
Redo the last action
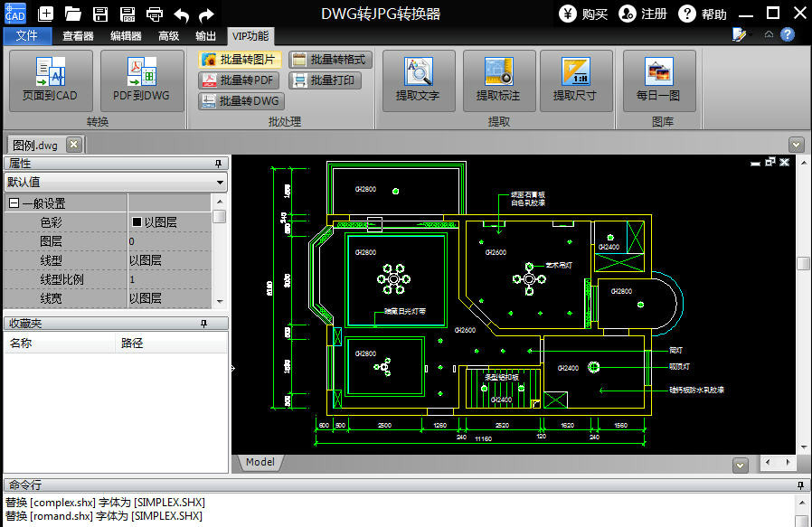point(207,15)
